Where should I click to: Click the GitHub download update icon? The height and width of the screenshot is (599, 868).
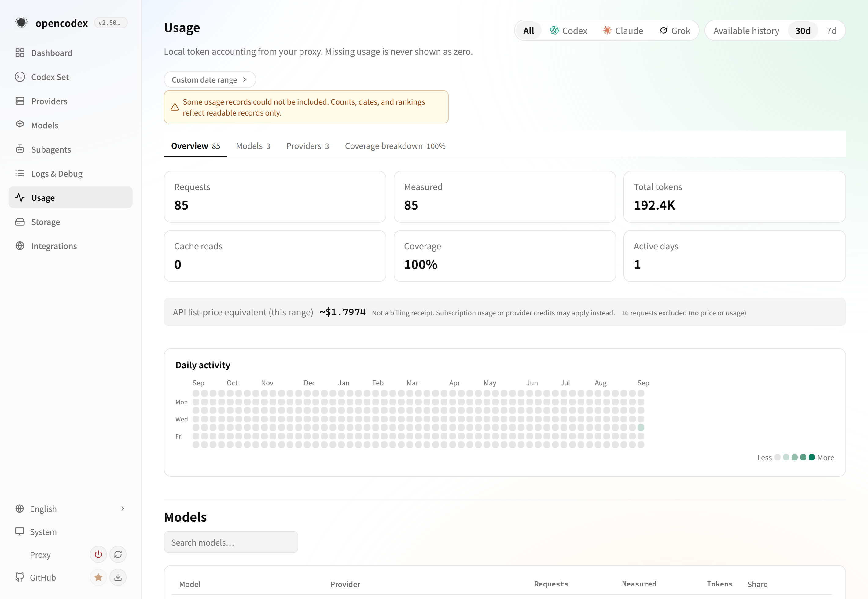tap(118, 577)
